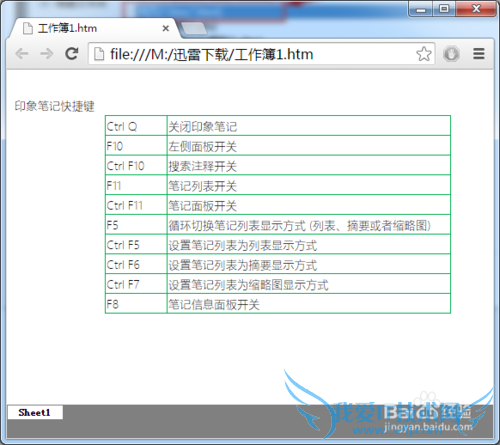Open a new tab with the new-tab button

(x=193, y=29)
